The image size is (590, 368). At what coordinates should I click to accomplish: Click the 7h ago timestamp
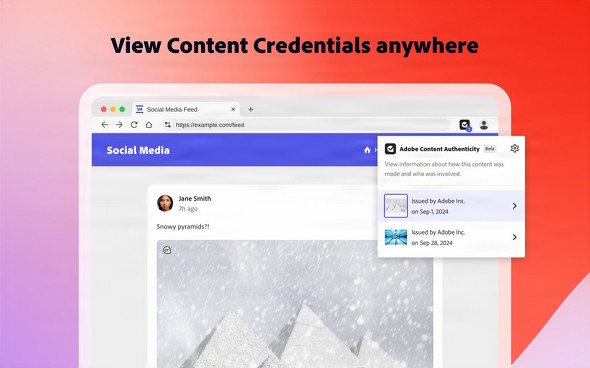pyautogui.click(x=188, y=209)
